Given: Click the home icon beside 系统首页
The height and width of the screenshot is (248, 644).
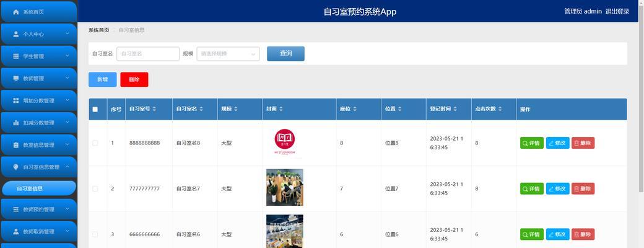Looking at the screenshot, I should (16, 12).
